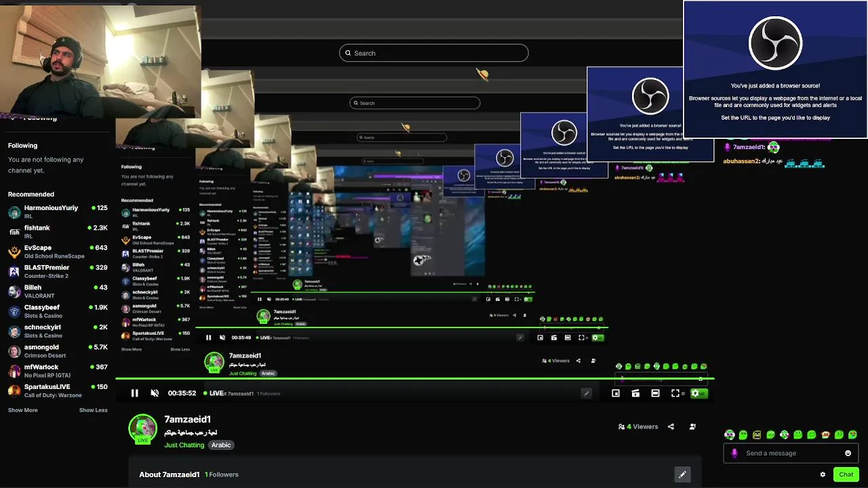Edit the About 7amzaeid1 section with the pencil button
This screenshot has width=868, height=488.
[x=682, y=474]
